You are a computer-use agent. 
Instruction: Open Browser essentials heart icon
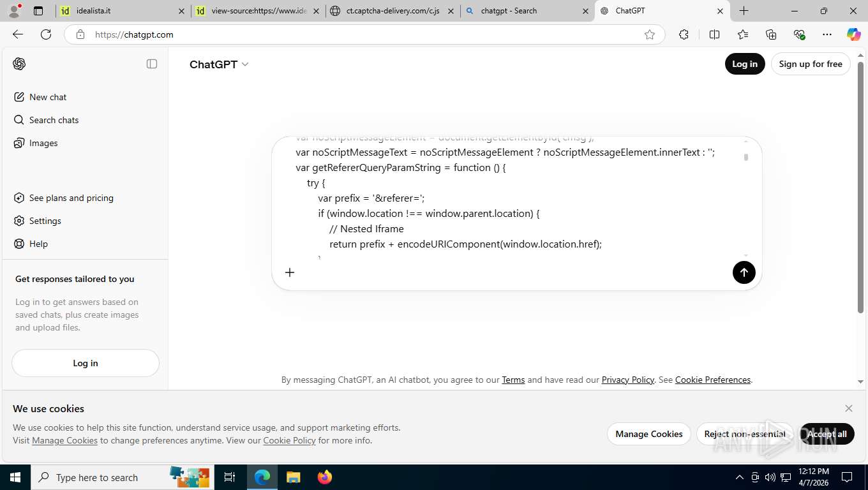pyautogui.click(x=799, y=34)
